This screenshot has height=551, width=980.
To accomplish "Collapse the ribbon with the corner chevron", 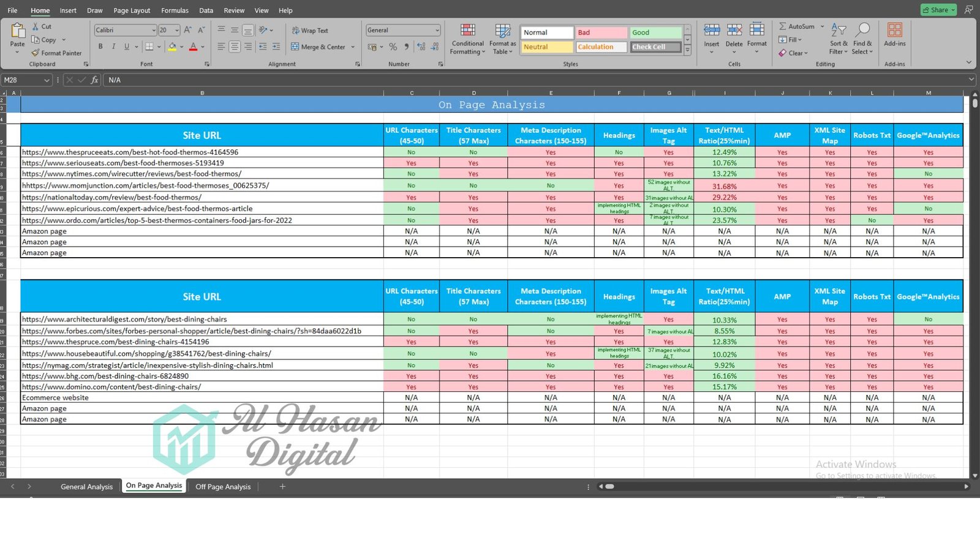I will 969,62.
